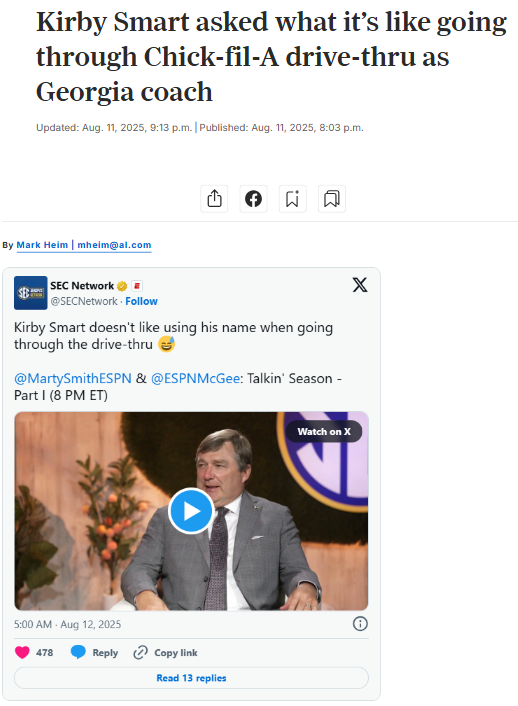This screenshot has width=518, height=706.
Task: Click Read 13 replies button
Action: point(191,678)
